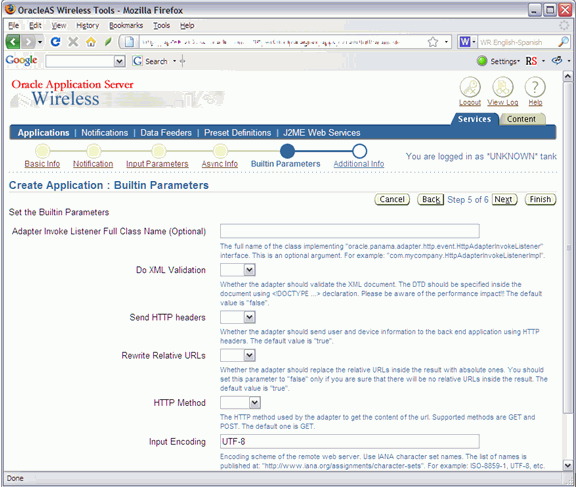Click the Additional Info step circle

[359, 151]
